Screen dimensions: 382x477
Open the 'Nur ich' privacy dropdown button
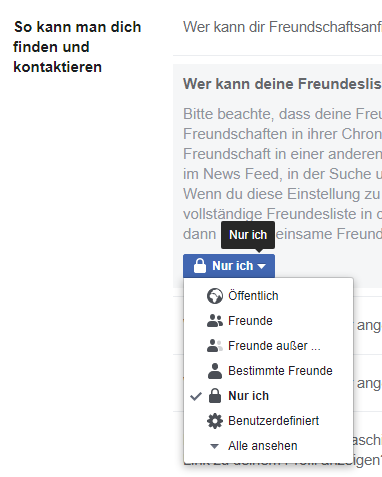pyautogui.click(x=229, y=266)
